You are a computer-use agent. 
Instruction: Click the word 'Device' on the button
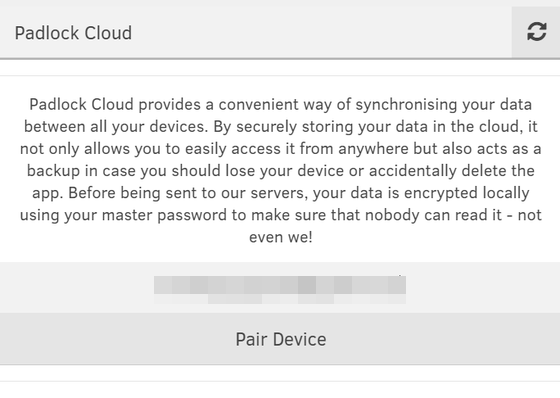coord(299,339)
